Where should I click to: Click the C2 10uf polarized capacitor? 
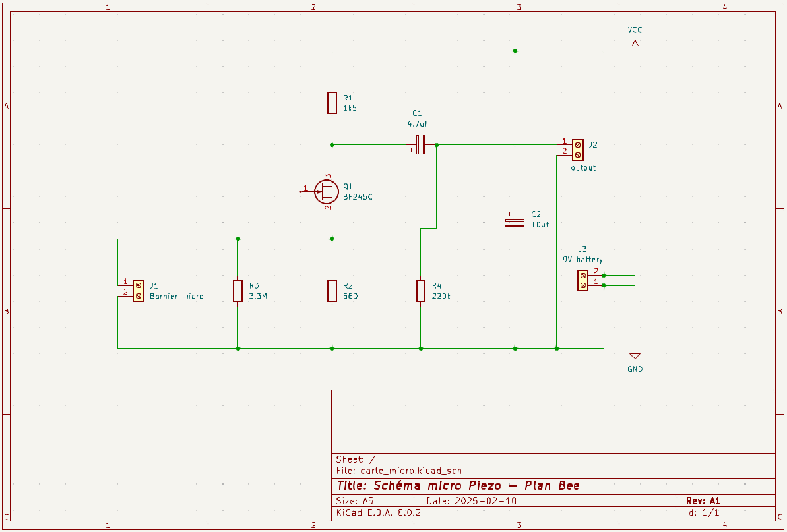tap(515, 223)
